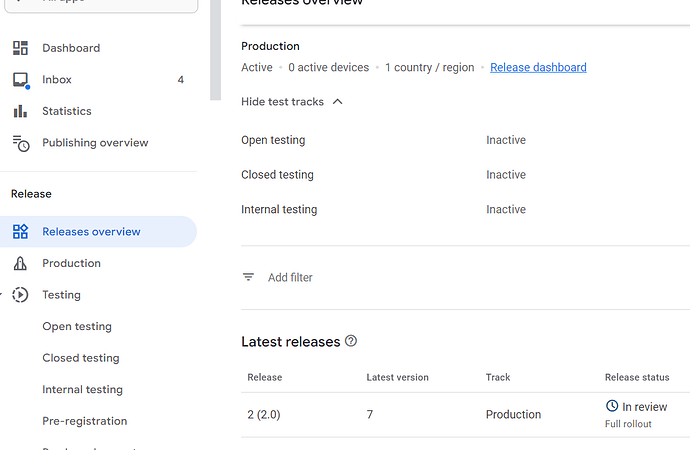Click the Inbox icon with notification dot
The height and width of the screenshot is (450, 690).
pyautogui.click(x=21, y=80)
